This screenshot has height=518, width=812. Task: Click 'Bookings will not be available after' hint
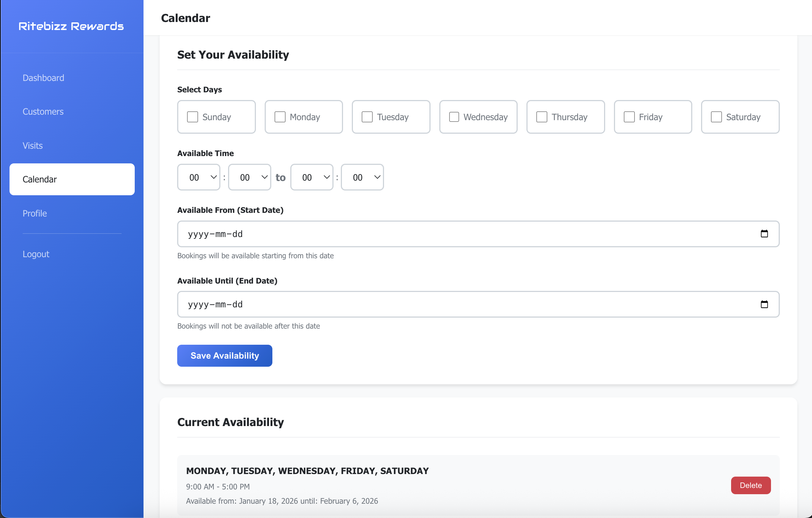[x=249, y=326]
